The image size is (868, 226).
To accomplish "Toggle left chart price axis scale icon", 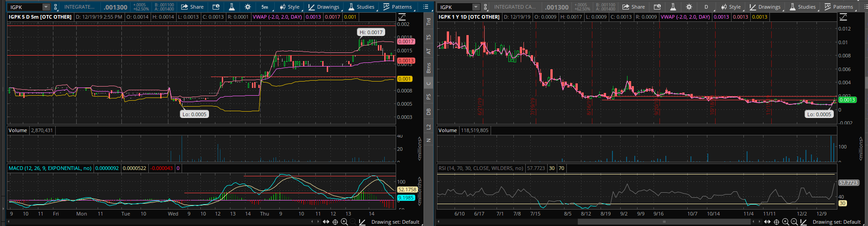I will [402, 17].
